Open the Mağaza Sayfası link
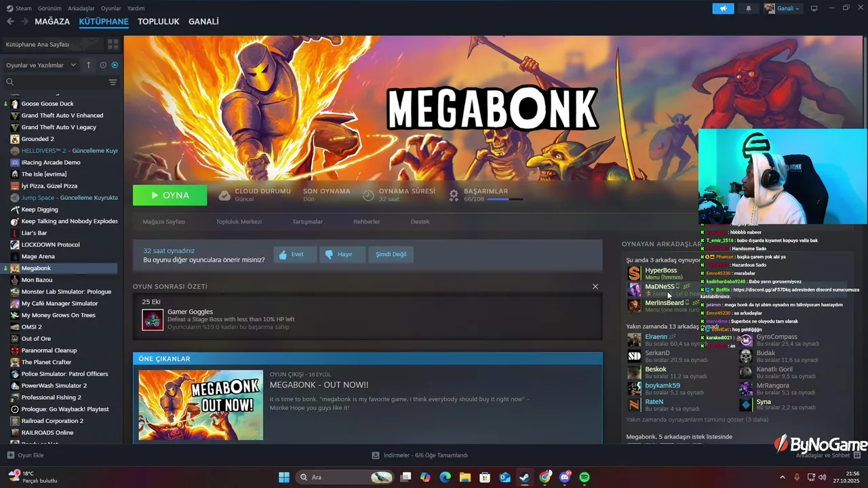 [163, 222]
